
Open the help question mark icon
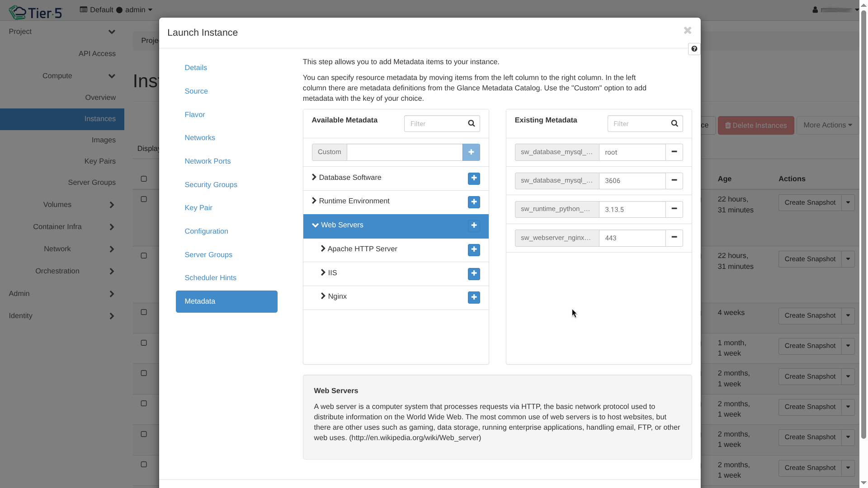pos(694,49)
